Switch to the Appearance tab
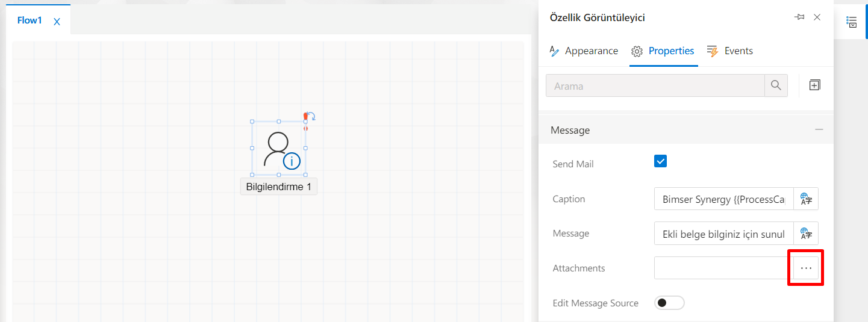 click(x=584, y=51)
